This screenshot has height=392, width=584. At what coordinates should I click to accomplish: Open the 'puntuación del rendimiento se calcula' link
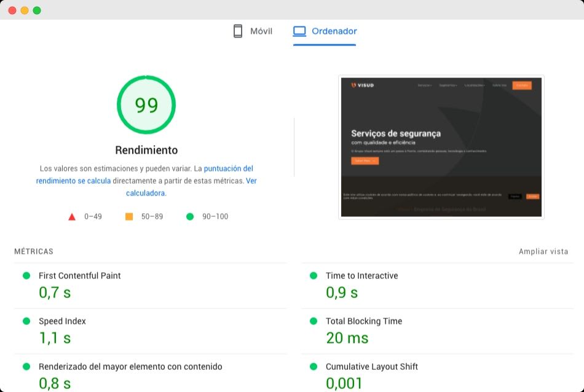point(144,174)
